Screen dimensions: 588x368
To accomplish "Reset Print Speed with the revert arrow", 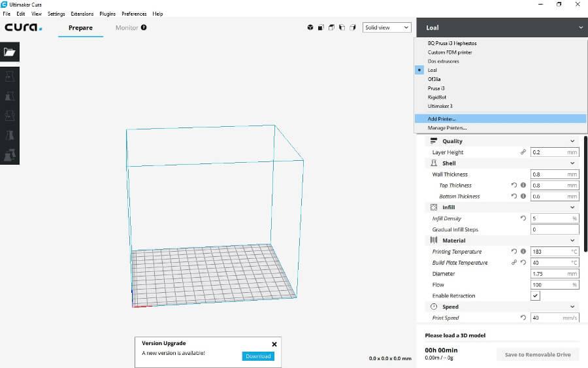I will (523, 318).
